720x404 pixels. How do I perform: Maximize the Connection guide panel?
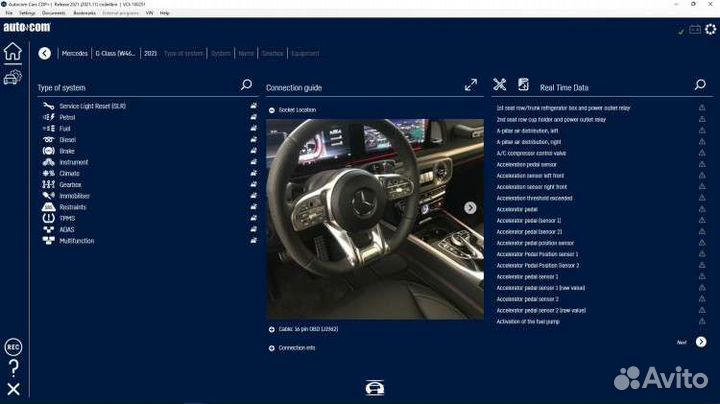click(x=471, y=84)
